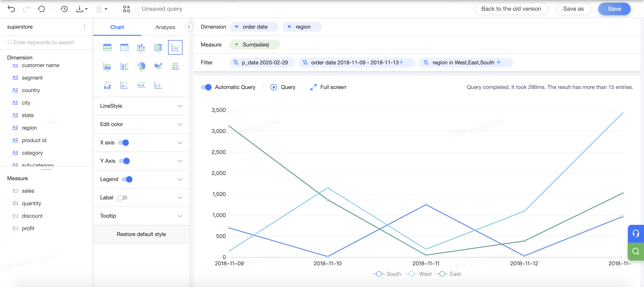Select the Word Cloud chart type

(141, 85)
